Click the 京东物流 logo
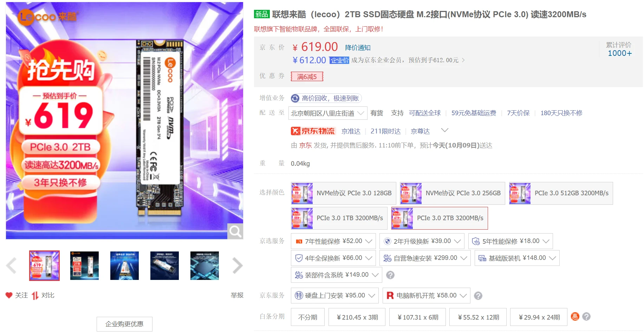This screenshot has height=334, width=644. (x=313, y=131)
